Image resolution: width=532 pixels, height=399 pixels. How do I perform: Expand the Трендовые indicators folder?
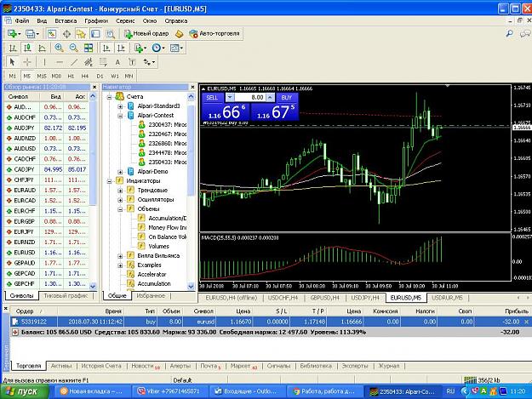point(120,191)
